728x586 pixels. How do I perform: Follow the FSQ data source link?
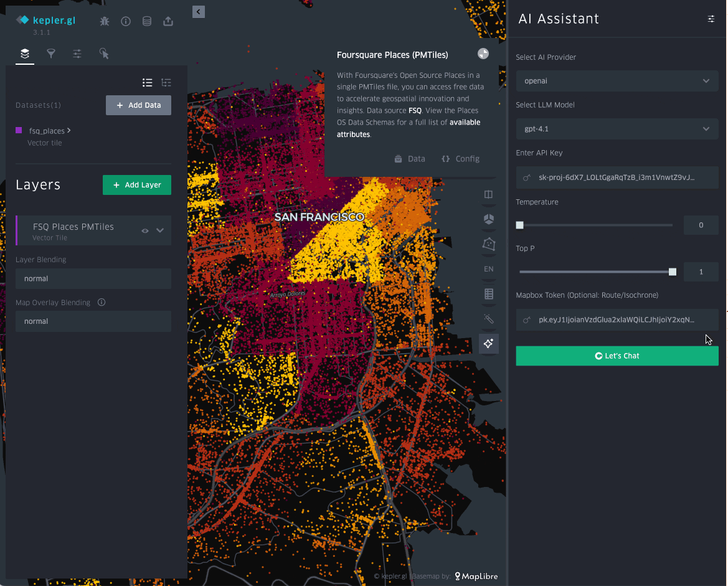[x=415, y=110]
